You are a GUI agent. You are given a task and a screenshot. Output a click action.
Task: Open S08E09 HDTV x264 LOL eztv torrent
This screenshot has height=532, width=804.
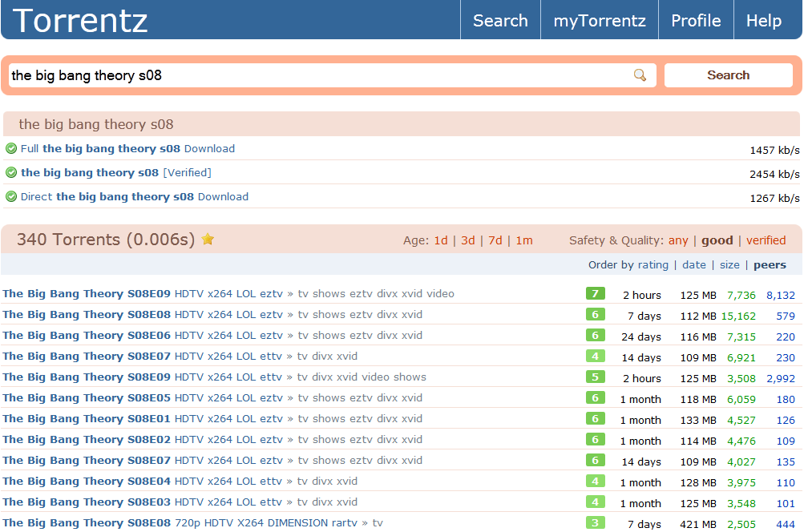point(143,294)
